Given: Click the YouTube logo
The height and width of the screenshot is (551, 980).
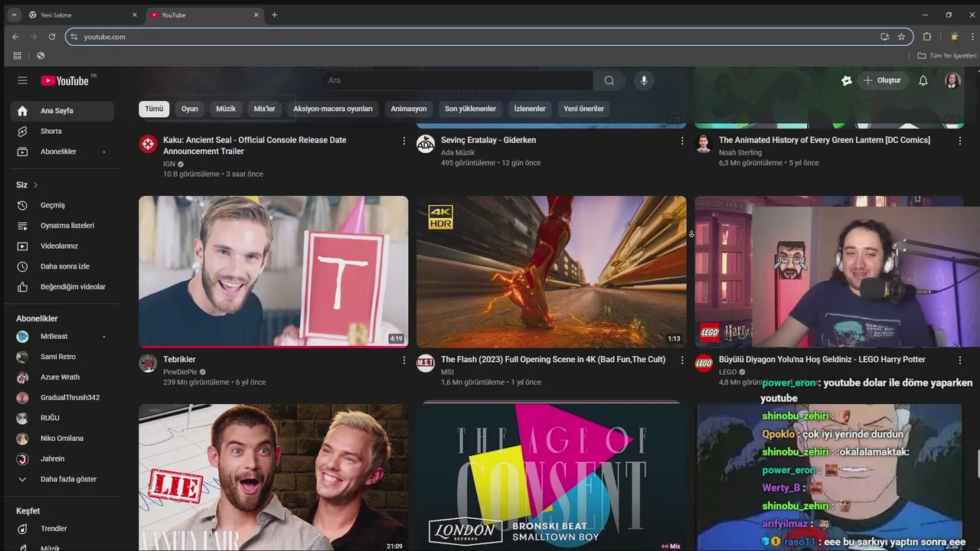Looking at the screenshot, I should [65, 80].
